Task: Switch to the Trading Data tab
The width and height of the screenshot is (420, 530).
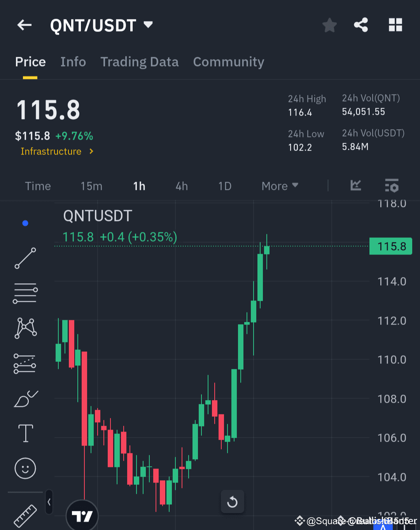Action: 139,62
